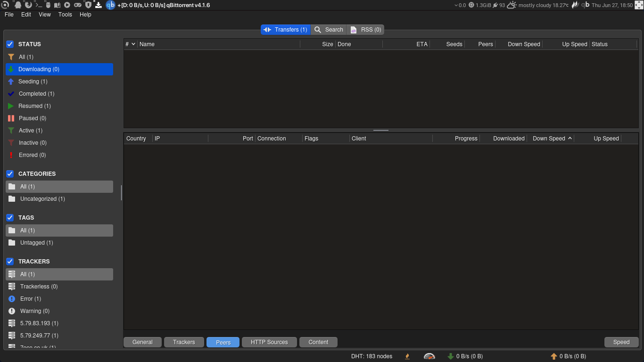
Task: Show the Content properties tab
Action: [x=318, y=342]
